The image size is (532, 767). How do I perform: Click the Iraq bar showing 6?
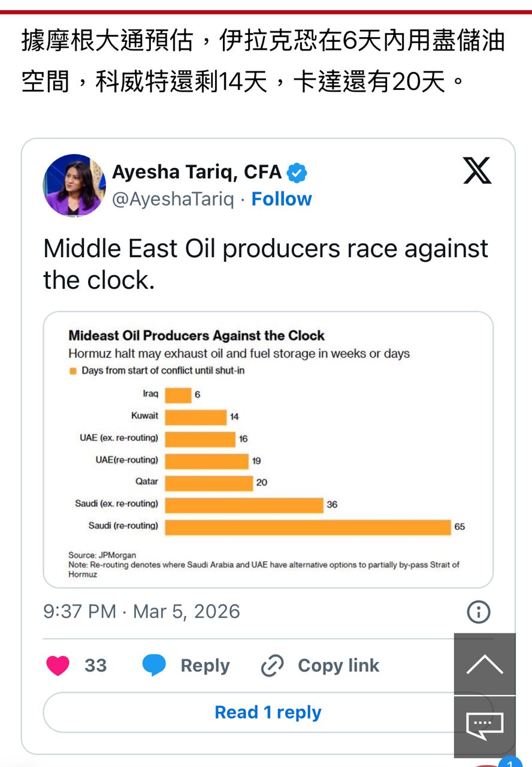178,395
